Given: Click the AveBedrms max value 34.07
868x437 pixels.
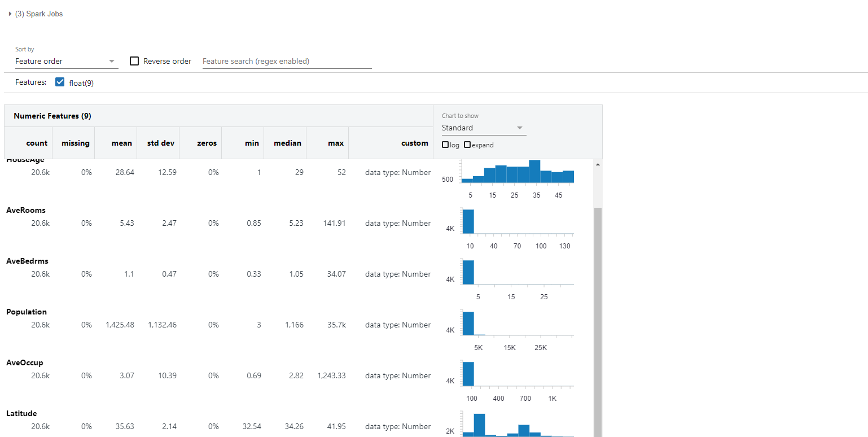Looking at the screenshot, I should point(336,274).
